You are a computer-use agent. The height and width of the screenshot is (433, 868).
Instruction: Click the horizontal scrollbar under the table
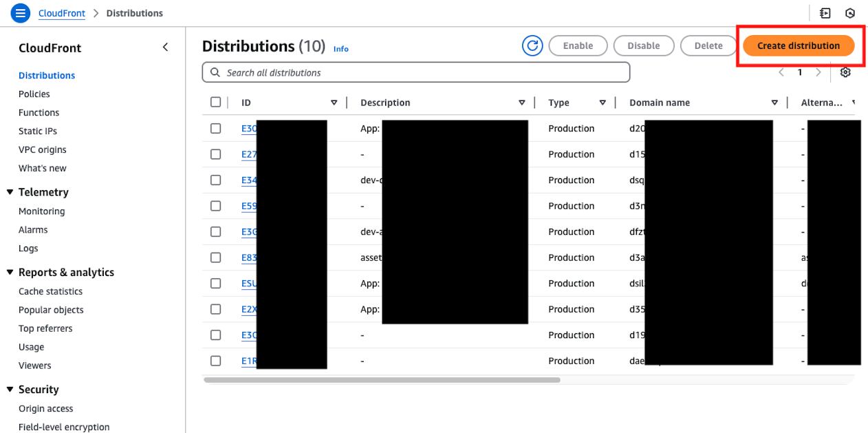382,379
